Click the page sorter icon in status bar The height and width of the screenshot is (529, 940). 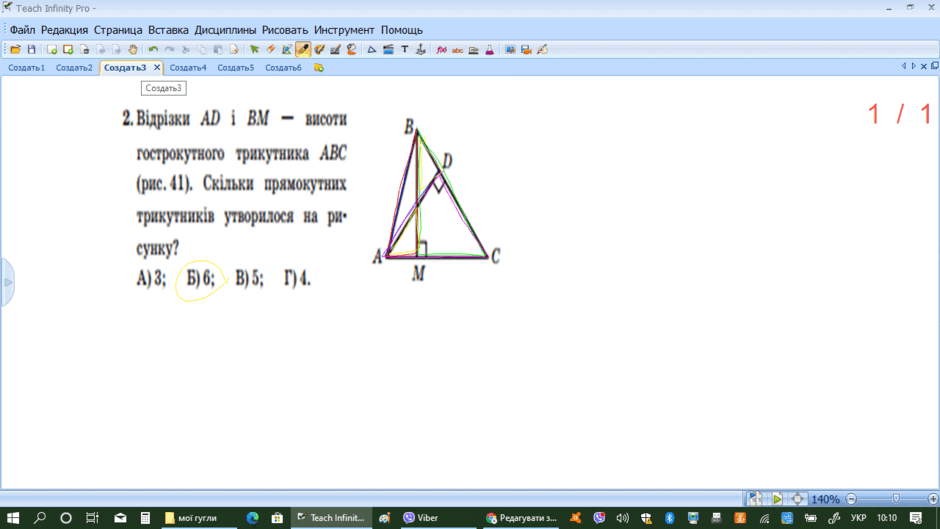[x=755, y=498]
